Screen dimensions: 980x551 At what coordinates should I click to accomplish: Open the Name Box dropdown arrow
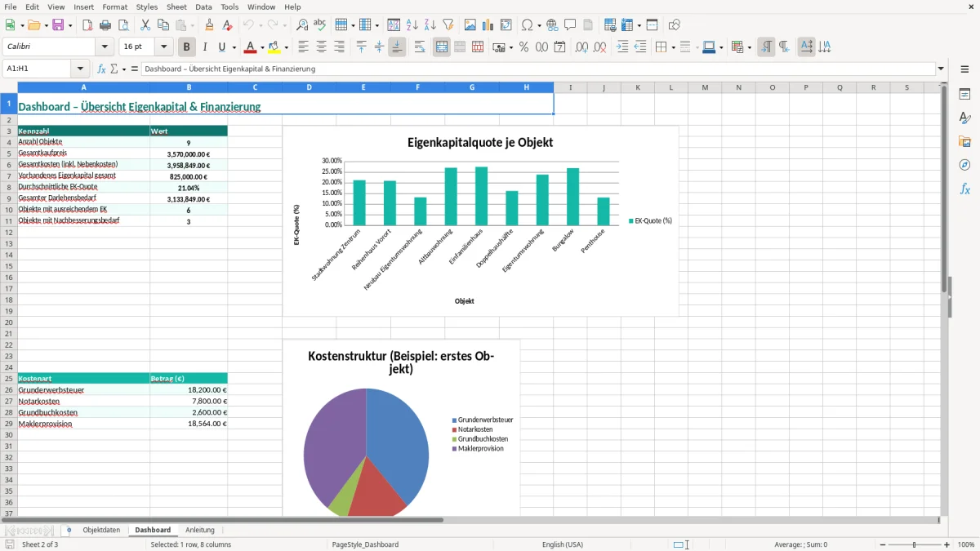(80, 69)
